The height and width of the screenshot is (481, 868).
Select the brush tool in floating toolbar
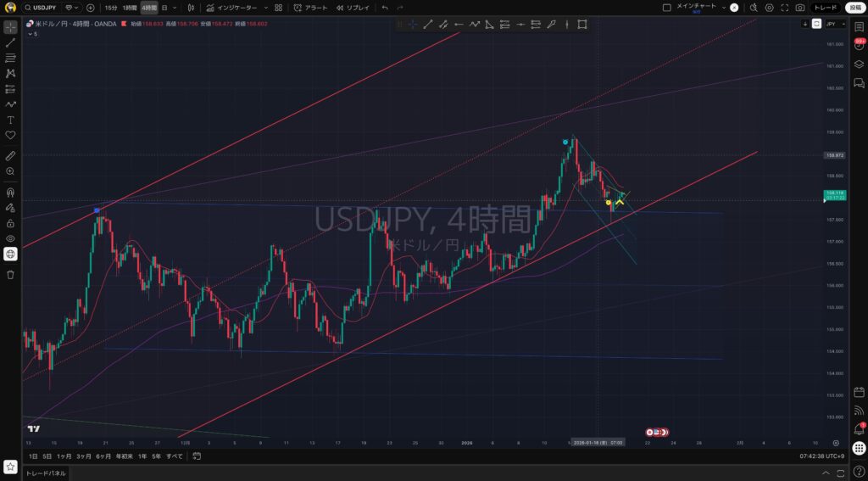551,25
